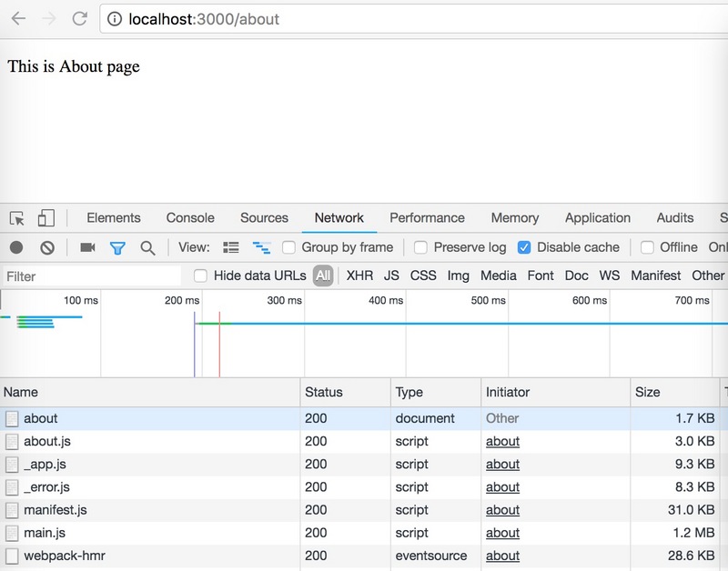Image resolution: width=728 pixels, height=571 pixels.
Task: Select the _app.js request
Action: click(x=364, y=465)
